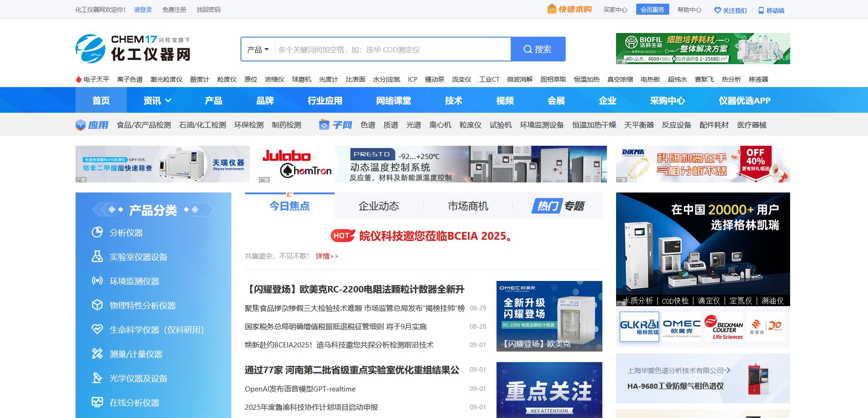Click the CHEM17 化工仪器网 logo
The width and height of the screenshot is (868, 418).
[x=133, y=49]
